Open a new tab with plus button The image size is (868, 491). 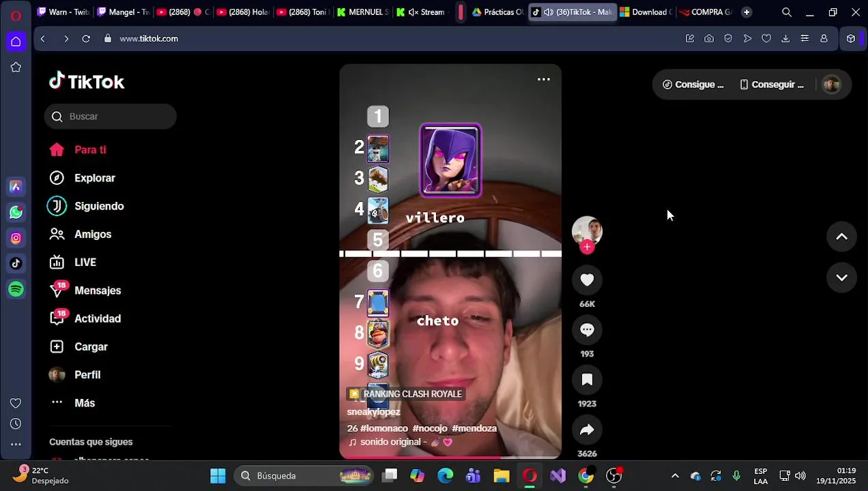point(747,12)
